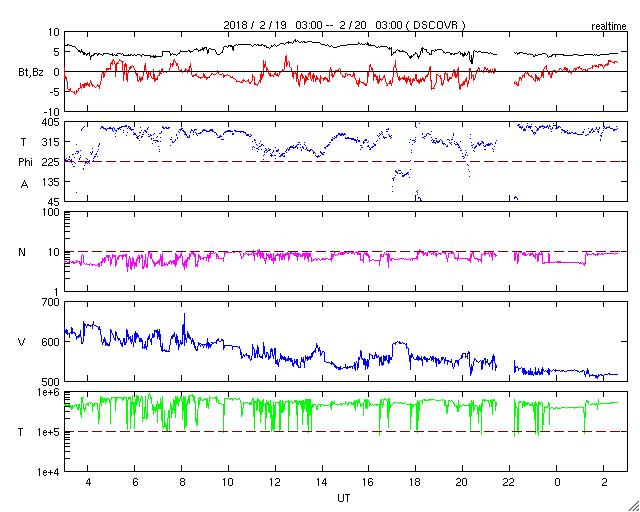Click the "T" label directly above Phi
The height and width of the screenshot is (512, 640).
[x=23, y=142]
